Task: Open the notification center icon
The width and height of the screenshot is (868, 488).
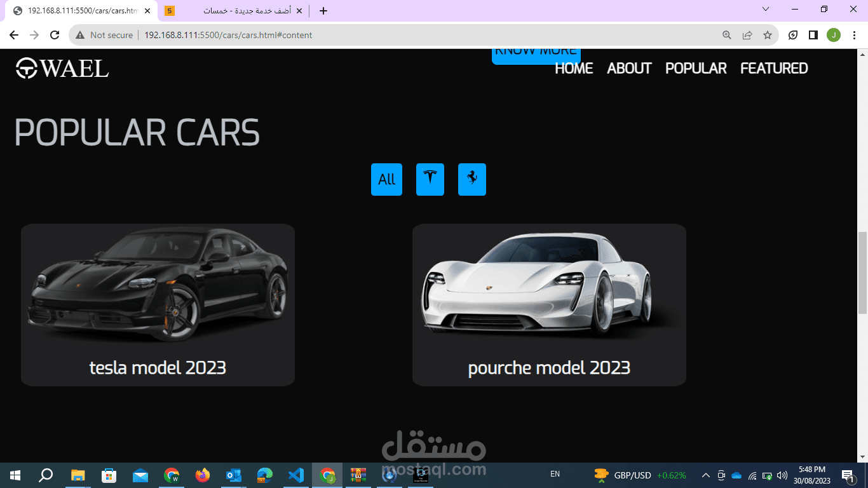Action: pyautogui.click(x=848, y=475)
